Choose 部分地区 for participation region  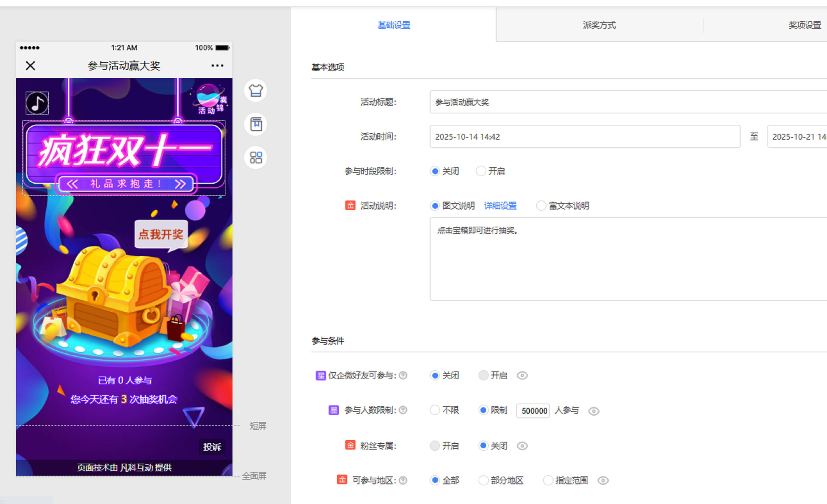point(483,481)
